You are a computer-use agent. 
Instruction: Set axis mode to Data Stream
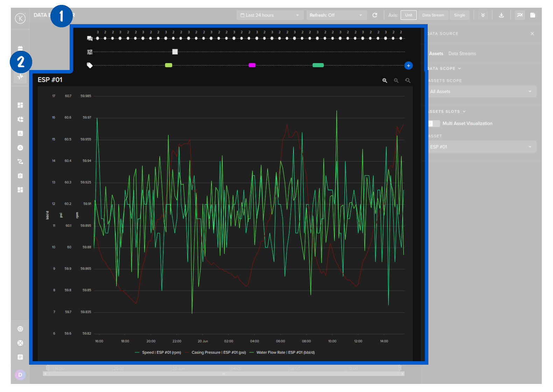(x=433, y=15)
